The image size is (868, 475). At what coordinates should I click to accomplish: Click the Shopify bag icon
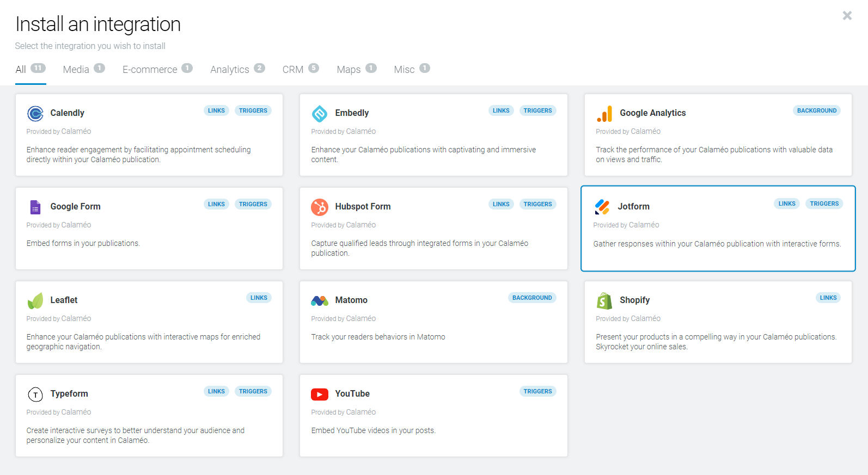click(604, 300)
